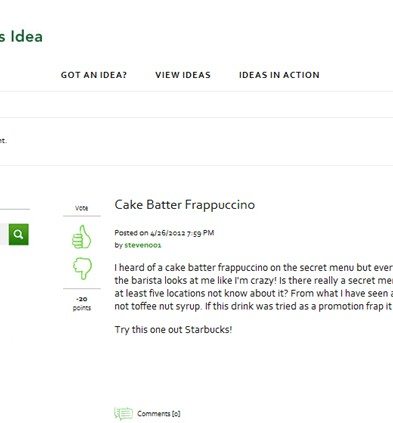
Task: Vote down with the thumbs down icon
Action: point(82,268)
